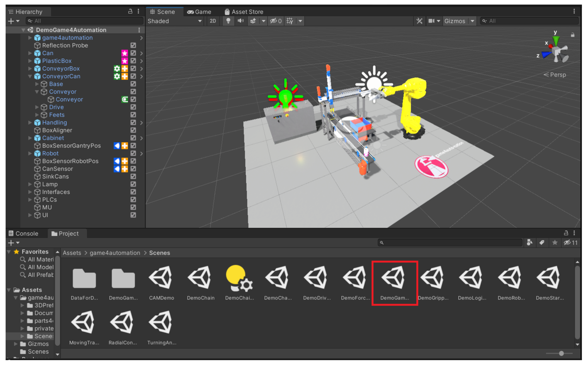Viewport: 588px width, 365px height.
Task: Open the Gizmos dropdown arrow
Action: click(472, 21)
